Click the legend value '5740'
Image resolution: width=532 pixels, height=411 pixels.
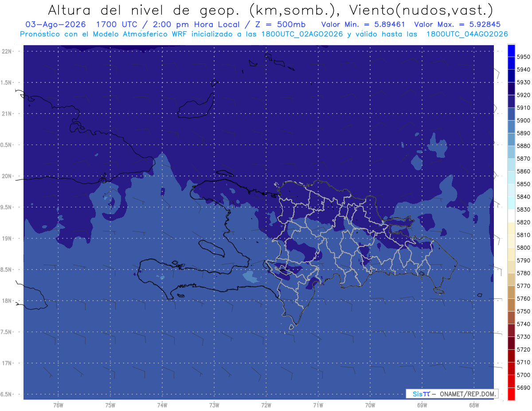pyautogui.click(x=524, y=324)
